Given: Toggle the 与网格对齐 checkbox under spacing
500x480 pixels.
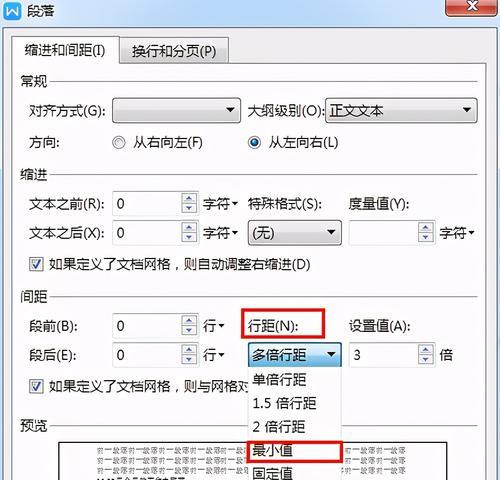Looking at the screenshot, I should tap(36, 387).
